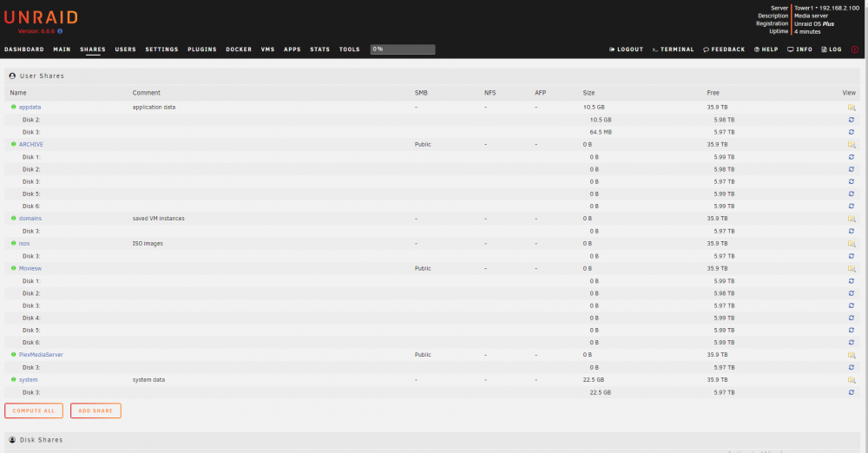
Task: Go to the Apps tab
Action: pos(293,49)
